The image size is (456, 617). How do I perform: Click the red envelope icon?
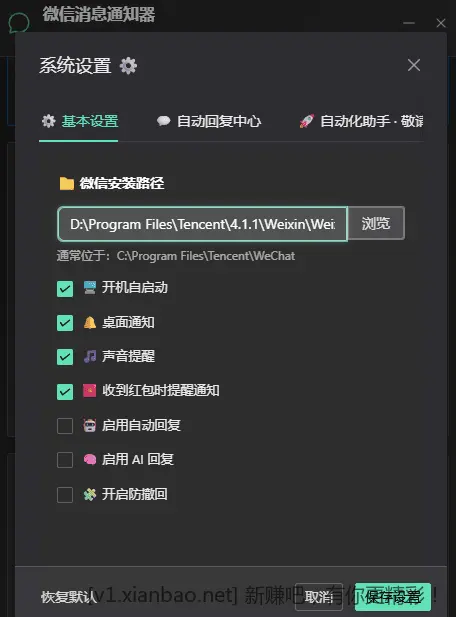[x=90, y=391]
